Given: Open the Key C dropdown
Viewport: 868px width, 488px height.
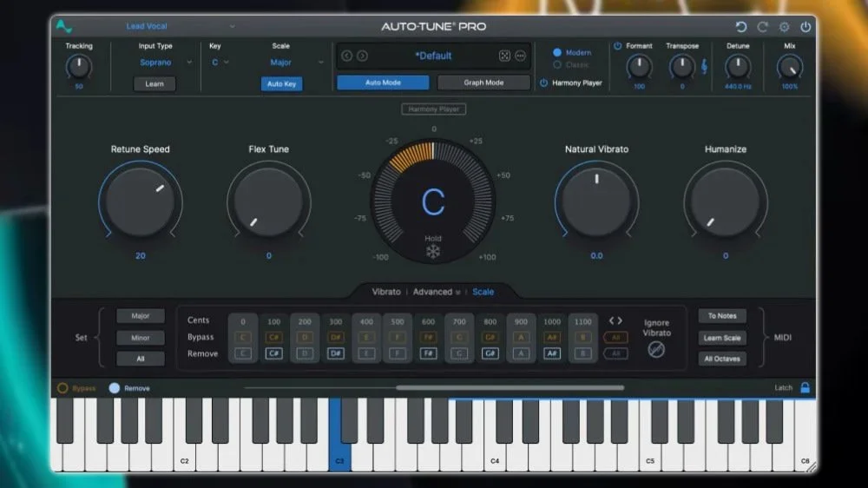Looking at the screenshot, I should pyautogui.click(x=220, y=63).
